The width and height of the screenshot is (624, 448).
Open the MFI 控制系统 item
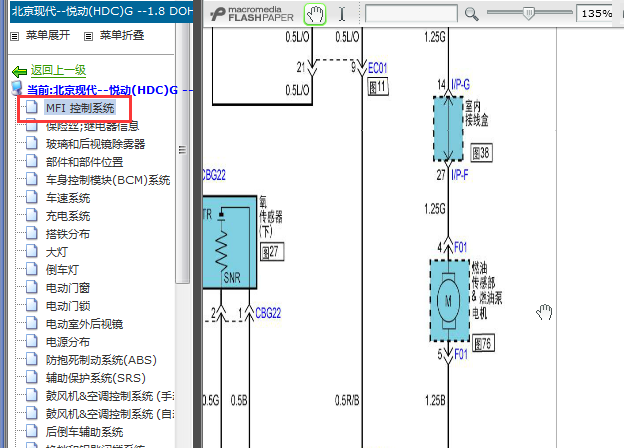tap(80, 108)
